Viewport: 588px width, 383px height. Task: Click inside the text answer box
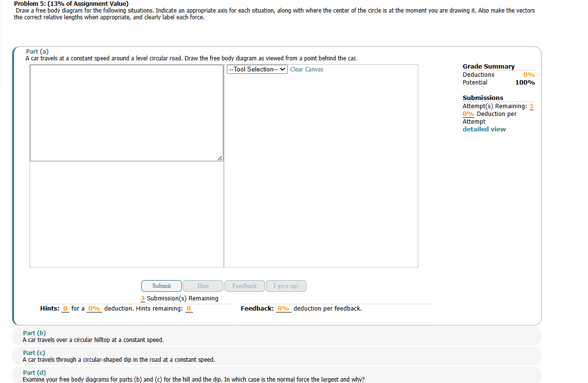click(126, 112)
